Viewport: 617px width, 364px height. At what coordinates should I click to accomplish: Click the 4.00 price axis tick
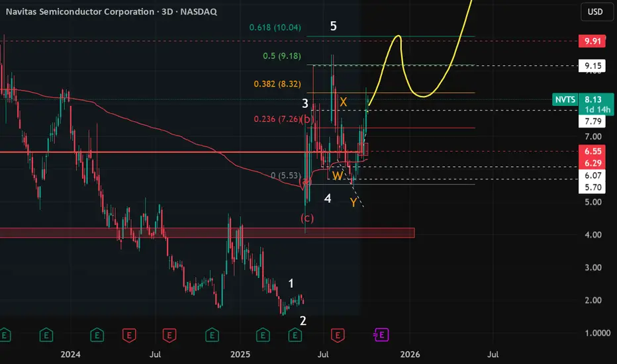pos(593,235)
